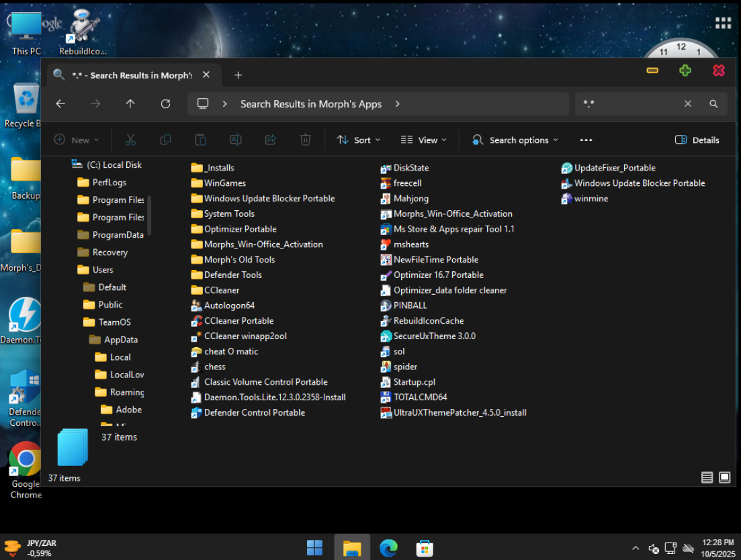The height and width of the screenshot is (560, 741).
Task: Open the Search options dropdown
Action: [x=515, y=140]
